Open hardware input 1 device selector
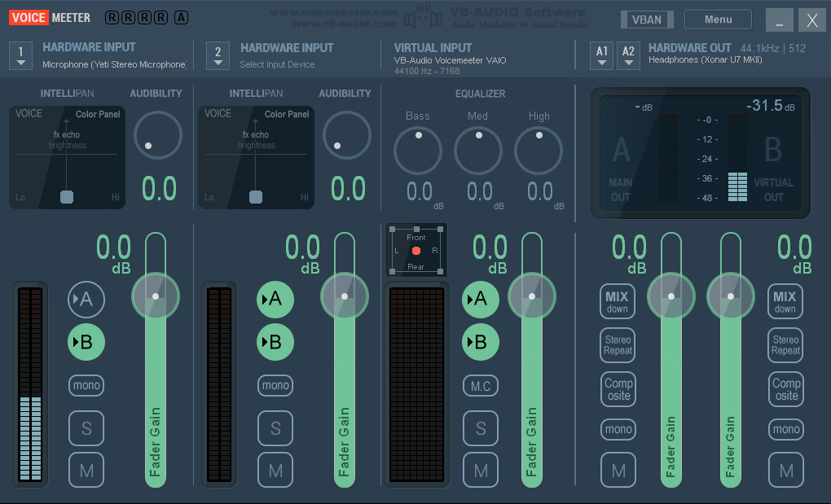 [x=21, y=55]
